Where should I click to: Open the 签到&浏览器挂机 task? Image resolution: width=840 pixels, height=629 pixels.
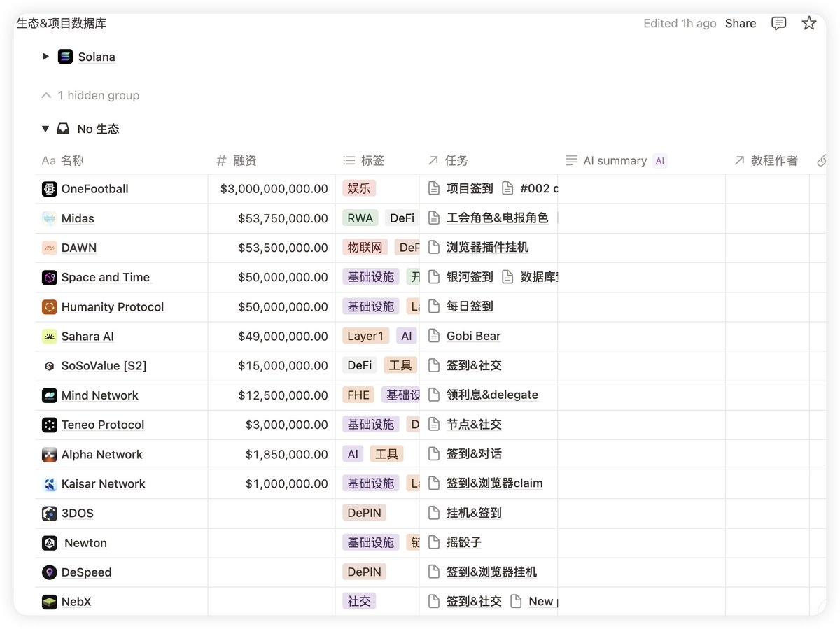pos(492,572)
